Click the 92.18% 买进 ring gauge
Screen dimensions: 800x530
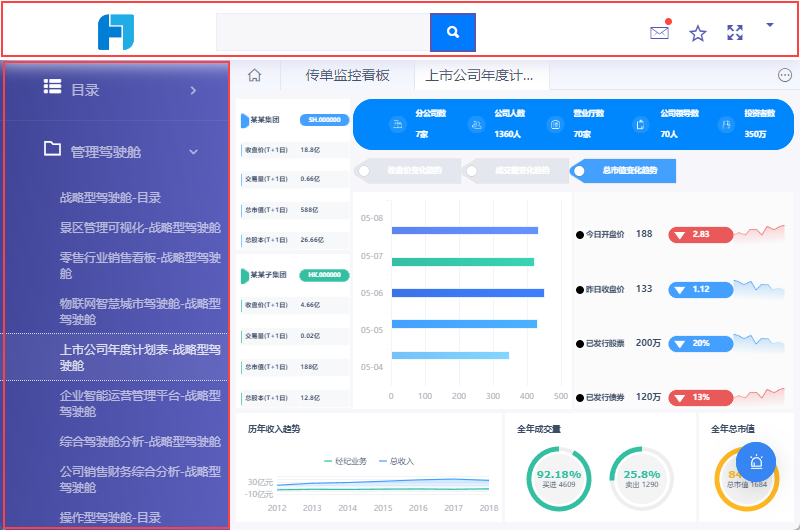click(559, 478)
